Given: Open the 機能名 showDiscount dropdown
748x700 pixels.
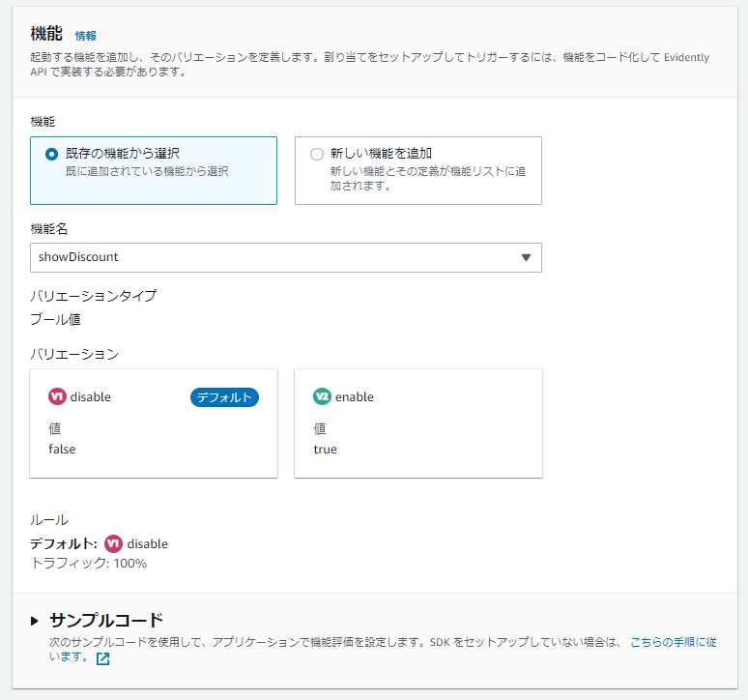Looking at the screenshot, I should (x=271, y=257).
